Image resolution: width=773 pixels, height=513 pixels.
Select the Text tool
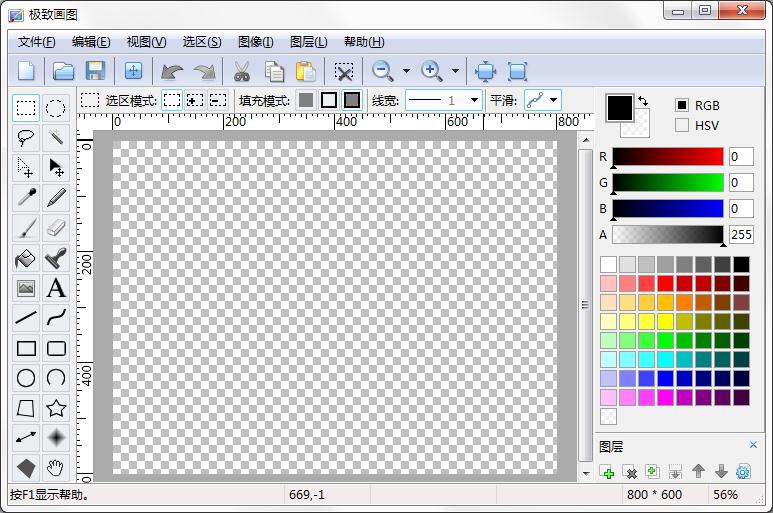[56, 289]
